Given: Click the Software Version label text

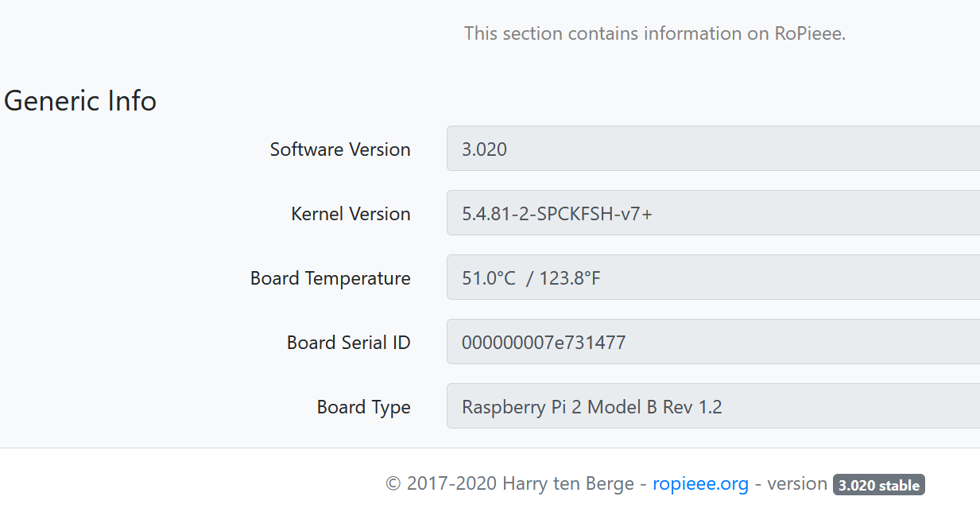Looking at the screenshot, I should point(340,149).
